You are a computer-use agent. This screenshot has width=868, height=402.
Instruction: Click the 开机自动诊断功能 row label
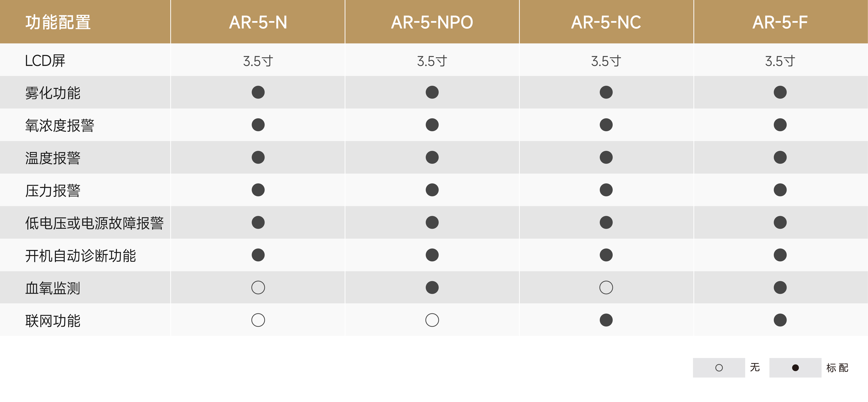[x=81, y=256]
